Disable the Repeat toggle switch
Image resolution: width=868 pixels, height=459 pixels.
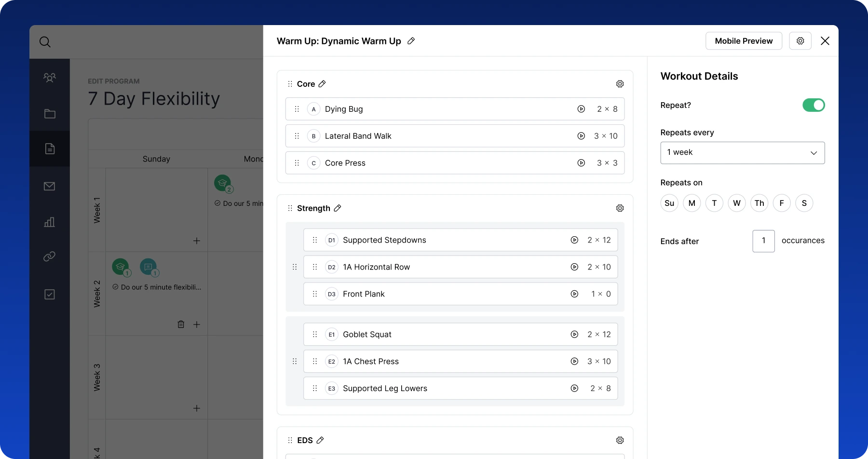click(814, 105)
